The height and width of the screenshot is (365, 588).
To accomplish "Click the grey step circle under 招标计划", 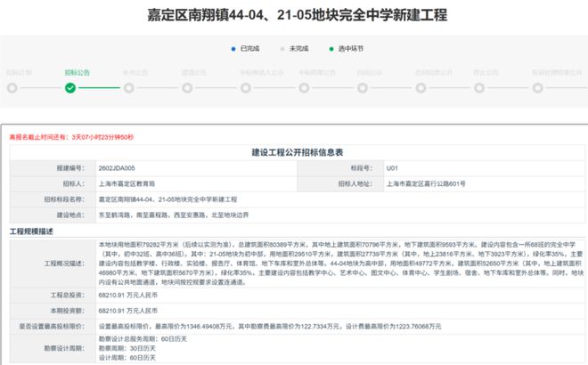I will pos(12,88).
